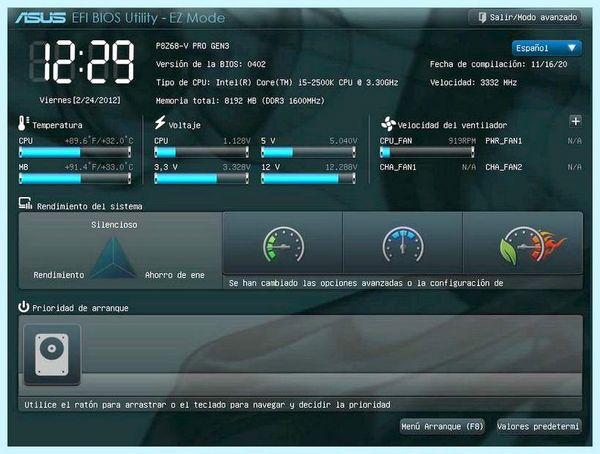Click Velocidad: 3332 MHz text

click(473, 83)
